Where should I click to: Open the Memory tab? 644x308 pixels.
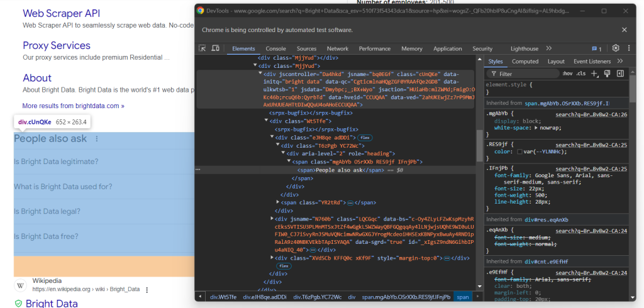click(x=411, y=48)
